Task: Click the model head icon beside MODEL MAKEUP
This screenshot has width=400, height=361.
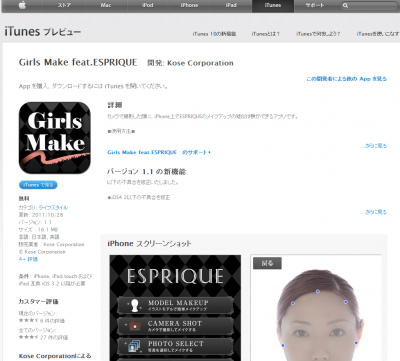Action: (x=135, y=305)
